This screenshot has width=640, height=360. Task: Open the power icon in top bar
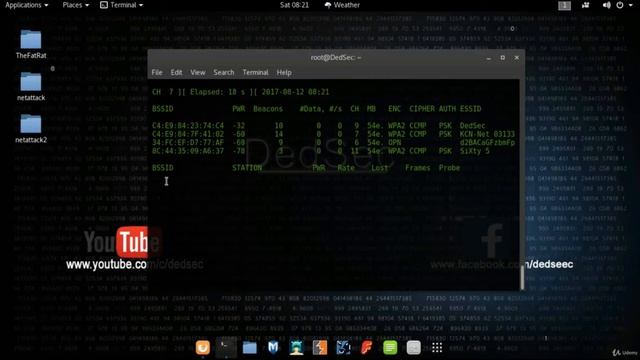(x=620, y=5)
